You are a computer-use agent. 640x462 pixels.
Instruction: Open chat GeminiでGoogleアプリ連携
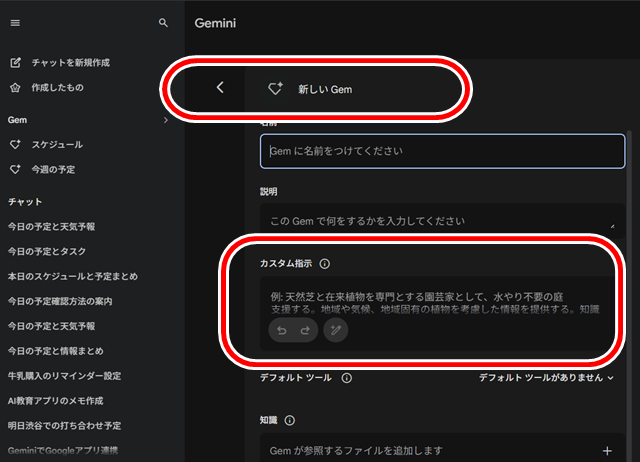pyautogui.click(x=63, y=451)
